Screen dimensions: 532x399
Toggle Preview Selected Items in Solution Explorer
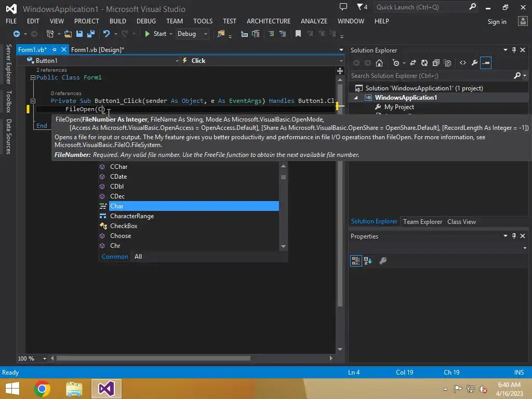(x=486, y=63)
